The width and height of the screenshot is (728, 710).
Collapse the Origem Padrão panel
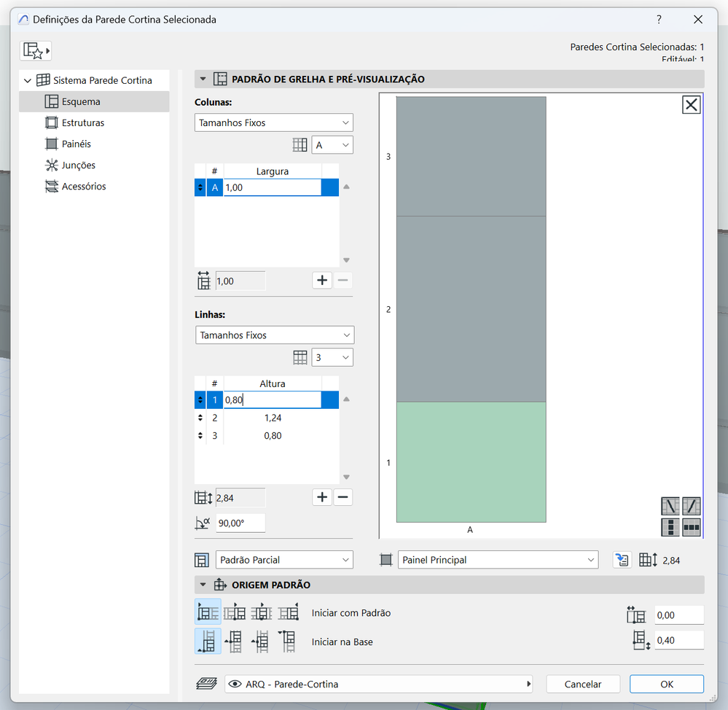203,585
